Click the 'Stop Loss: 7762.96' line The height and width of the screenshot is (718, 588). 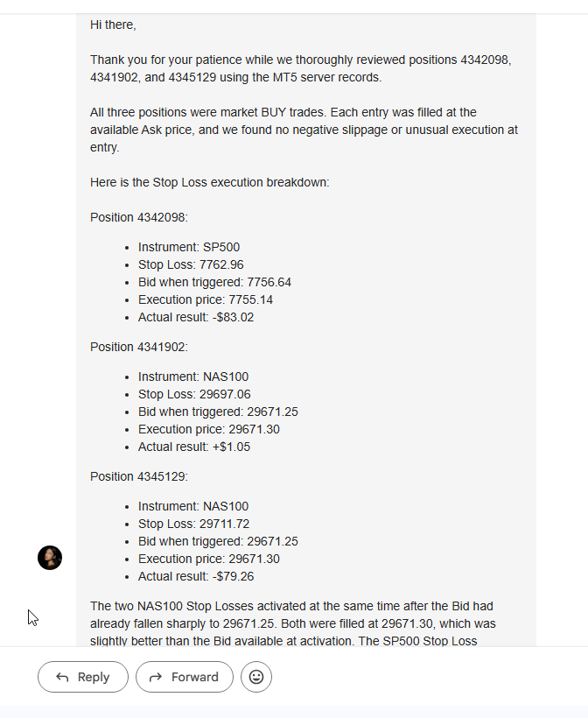(191, 264)
